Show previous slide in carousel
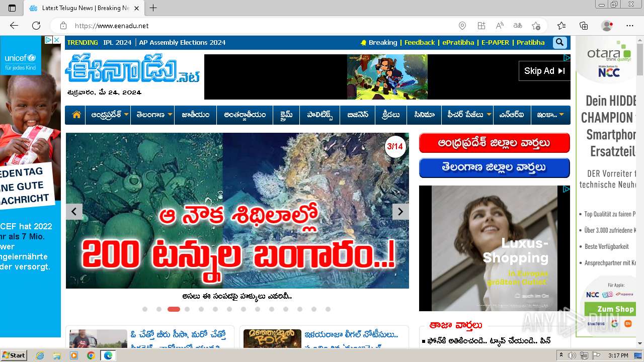The image size is (644, 362). (x=74, y=212)
